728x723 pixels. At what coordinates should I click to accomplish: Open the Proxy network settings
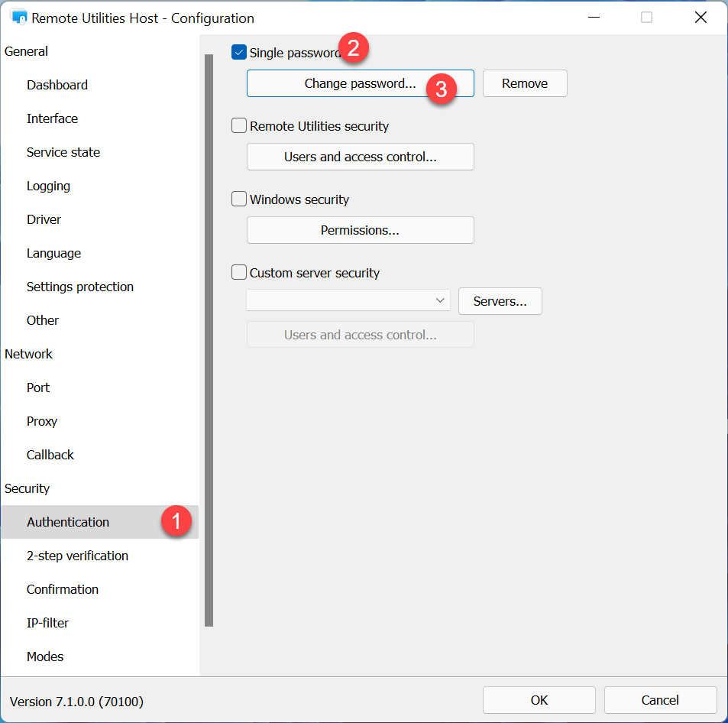42,421
